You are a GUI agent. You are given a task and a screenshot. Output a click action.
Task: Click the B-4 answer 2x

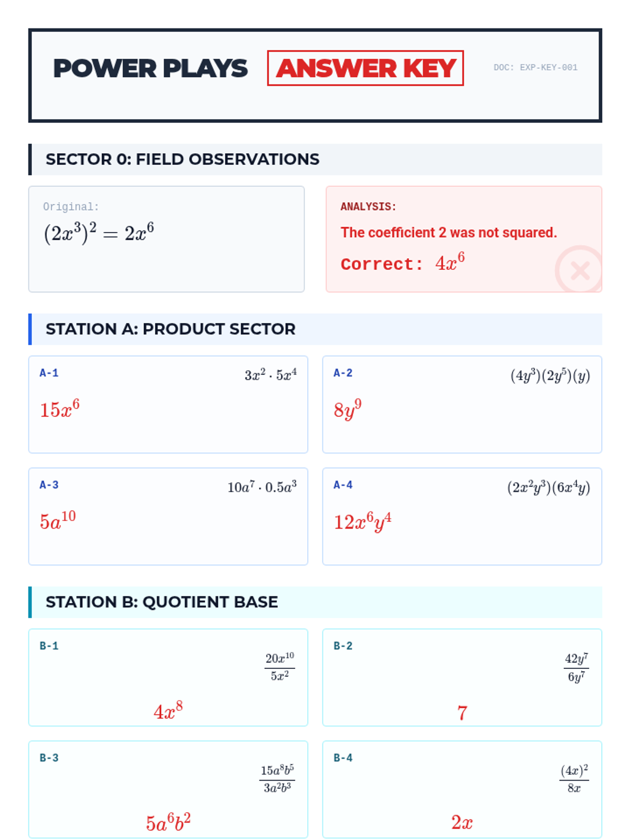pos(462,823)
